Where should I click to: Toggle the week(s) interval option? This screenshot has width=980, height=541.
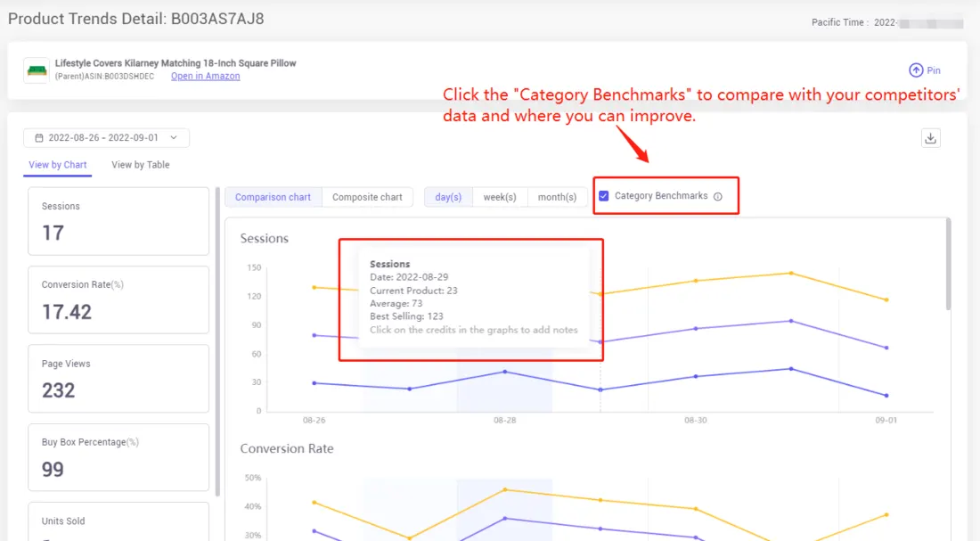[x=500, y=196]
